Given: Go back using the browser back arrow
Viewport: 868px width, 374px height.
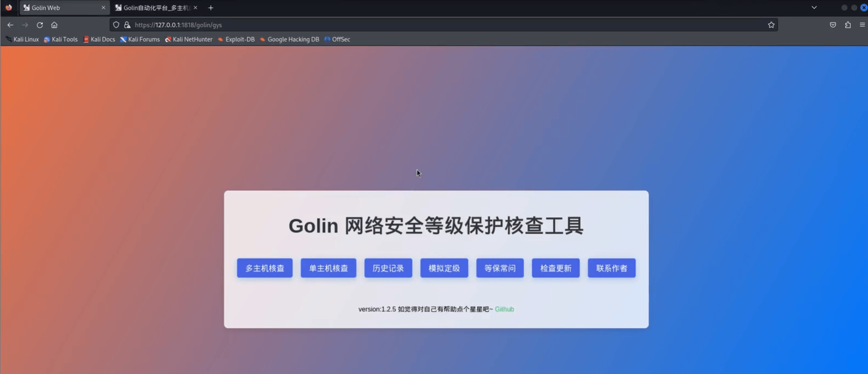Looking at the screenshot, I should click(10, 25).
